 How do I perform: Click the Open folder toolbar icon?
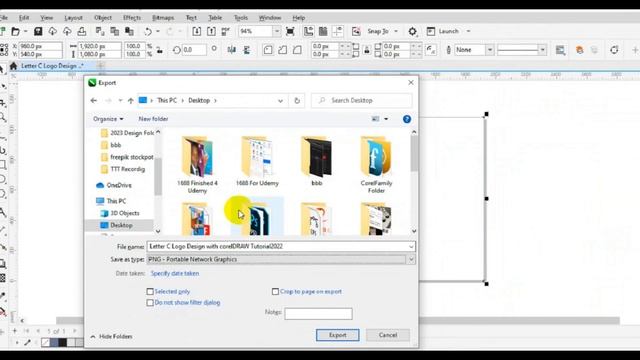point(16,31)
